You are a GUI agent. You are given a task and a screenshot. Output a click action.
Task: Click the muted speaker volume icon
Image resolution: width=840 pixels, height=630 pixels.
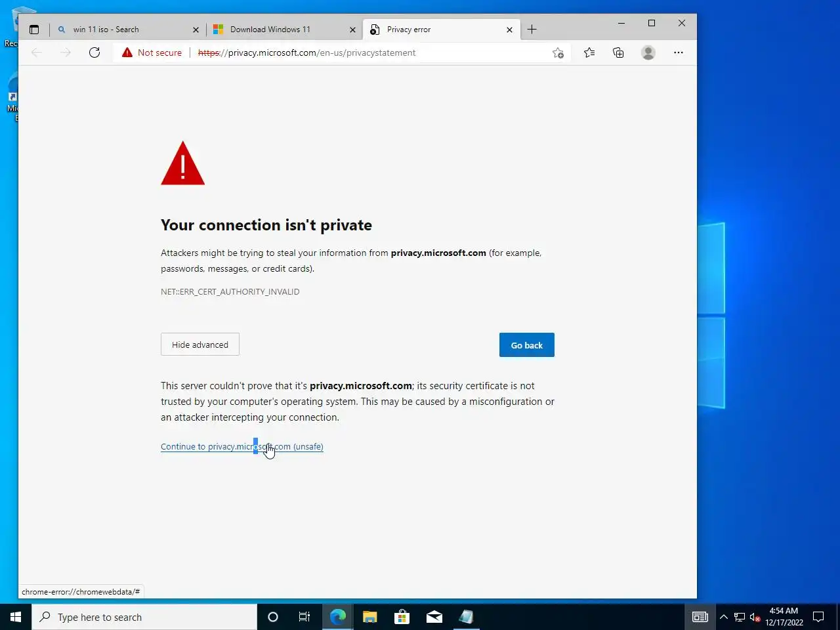(755, 617)
